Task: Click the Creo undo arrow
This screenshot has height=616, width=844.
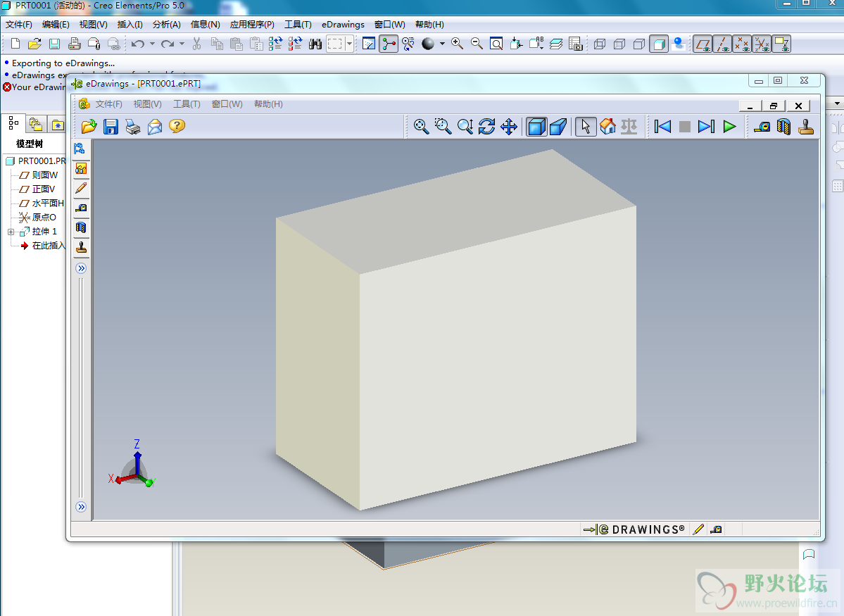Action: (138, 44)
